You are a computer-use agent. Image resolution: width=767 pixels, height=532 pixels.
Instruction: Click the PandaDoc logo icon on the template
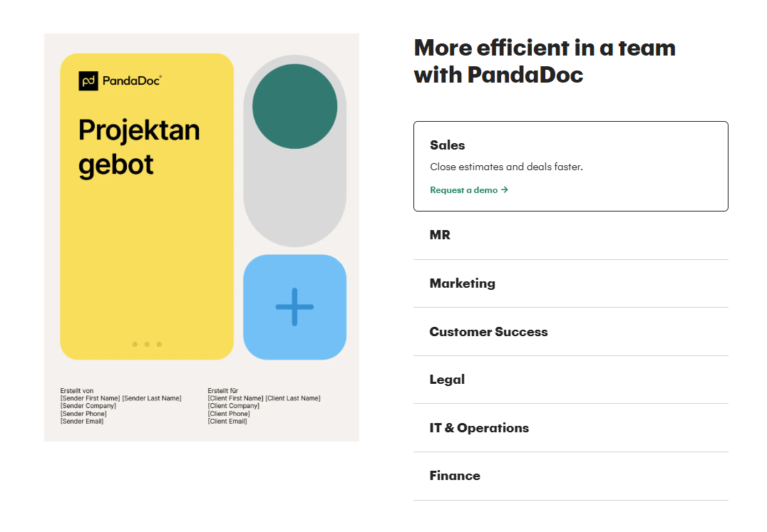(x=88, y=81)
